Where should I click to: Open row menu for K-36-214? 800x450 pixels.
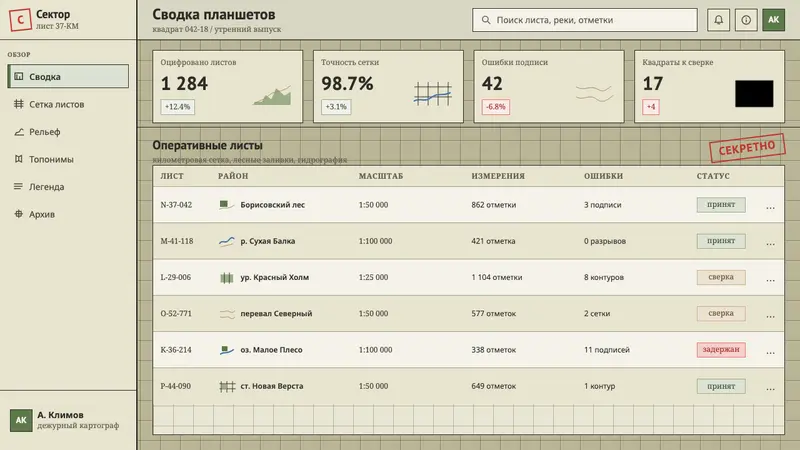coord(770,351)
